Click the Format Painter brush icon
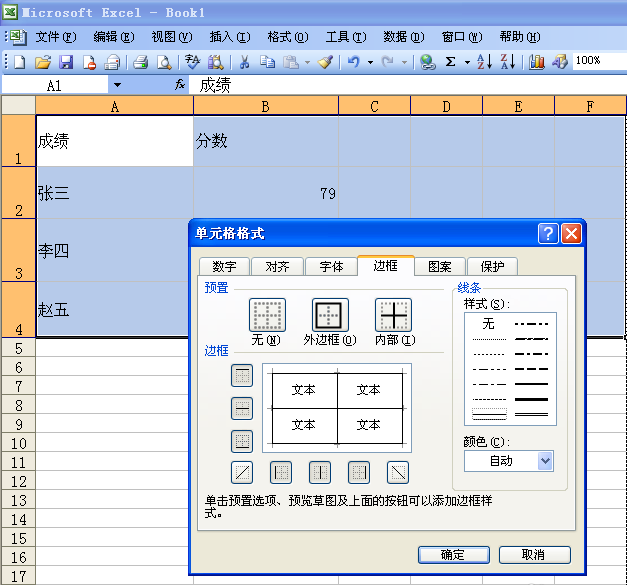Image resolution: width=627 pixels, height=585 pixels. point(325,62)
